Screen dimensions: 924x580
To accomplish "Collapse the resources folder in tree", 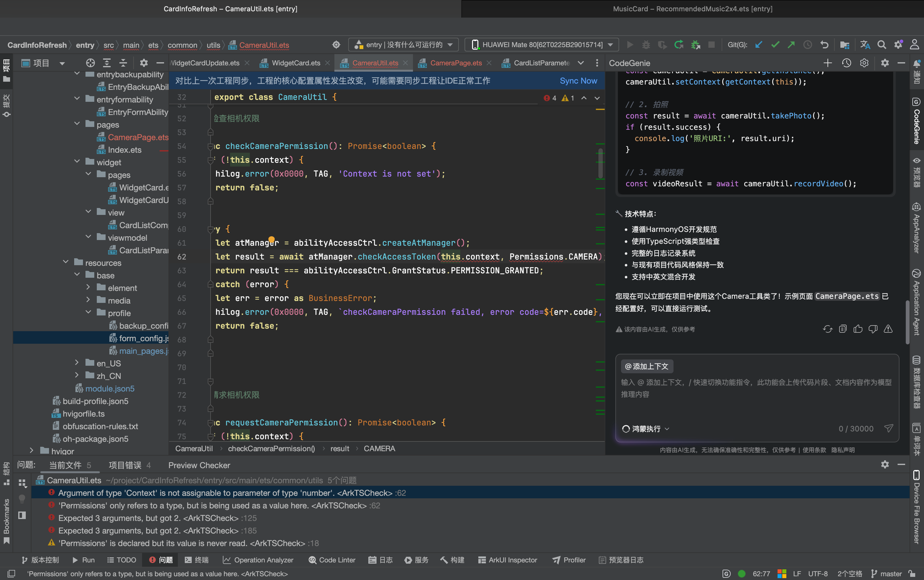I will [66, 263].
